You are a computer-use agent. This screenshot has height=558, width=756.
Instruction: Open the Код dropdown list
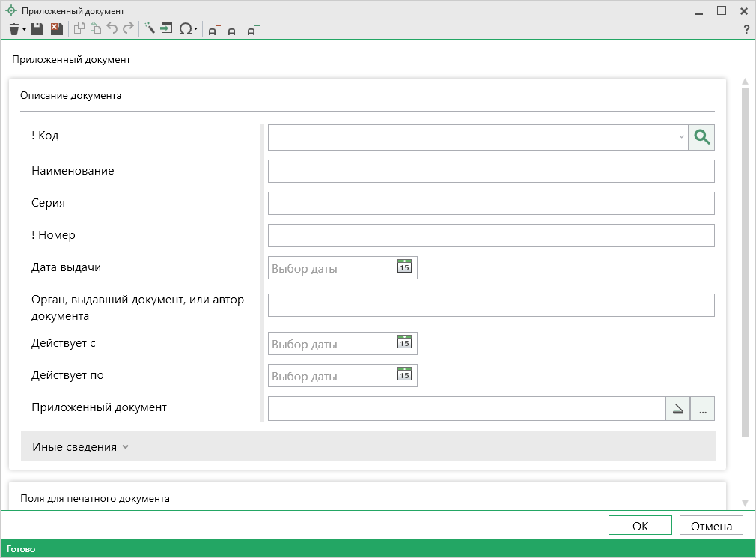click(x=681, y=137)
